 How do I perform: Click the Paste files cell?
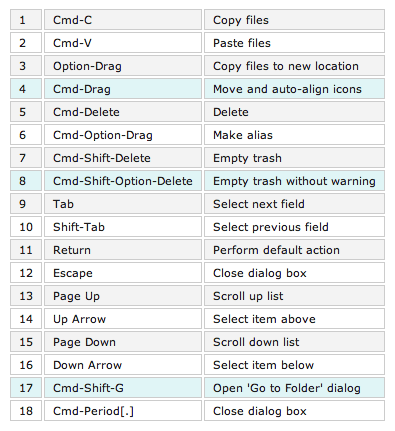coord(294,43)
